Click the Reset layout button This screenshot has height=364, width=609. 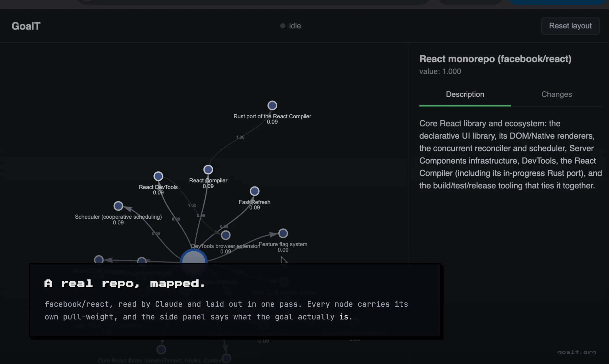tap(570, 26)
